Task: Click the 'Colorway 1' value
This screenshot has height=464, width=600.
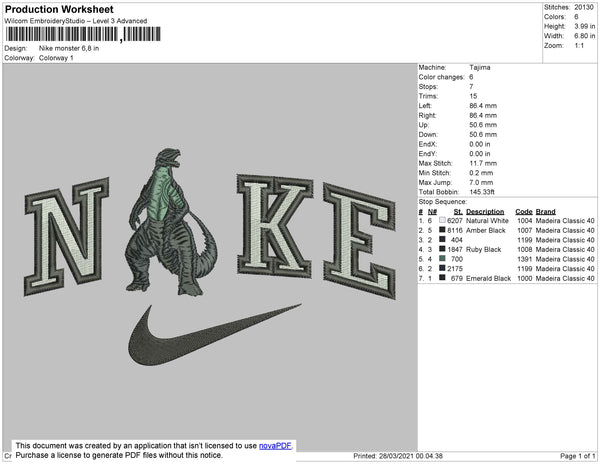Action: (x=56, y=58)
